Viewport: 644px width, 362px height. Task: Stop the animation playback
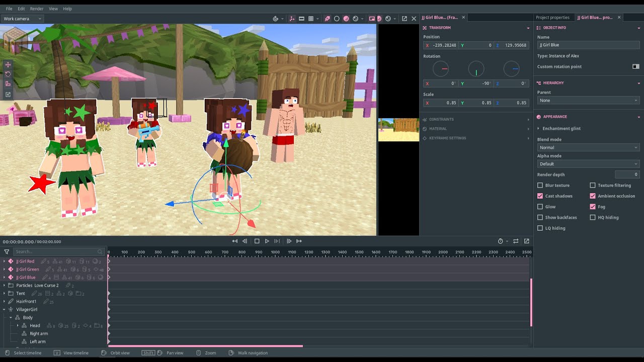pos(257,241)
